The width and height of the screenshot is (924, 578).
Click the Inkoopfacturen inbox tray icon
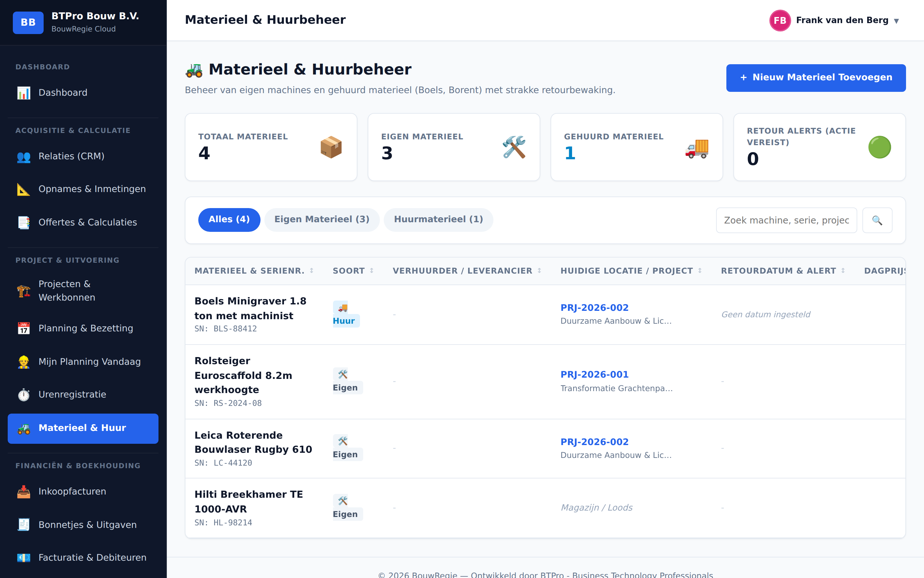click(24, 492)
